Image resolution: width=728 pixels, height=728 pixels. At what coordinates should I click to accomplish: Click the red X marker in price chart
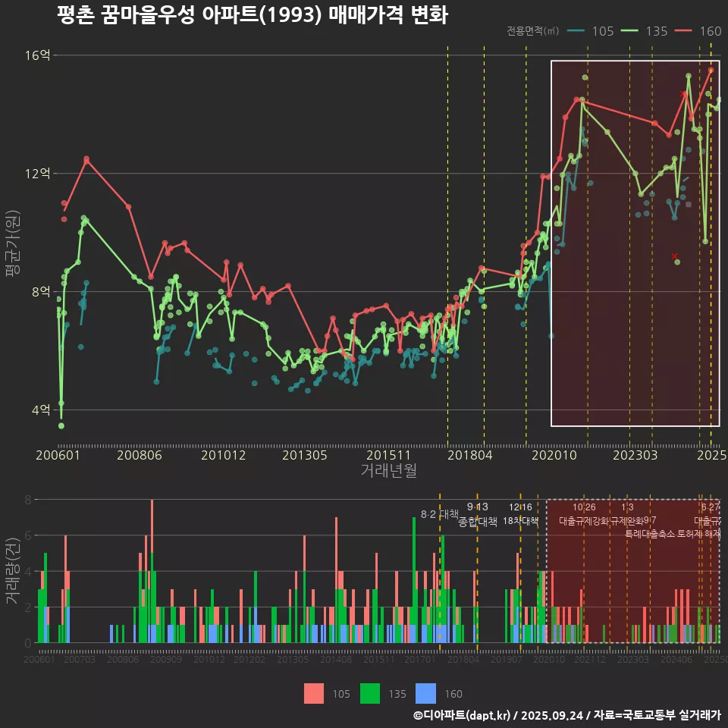coord(674,257)
